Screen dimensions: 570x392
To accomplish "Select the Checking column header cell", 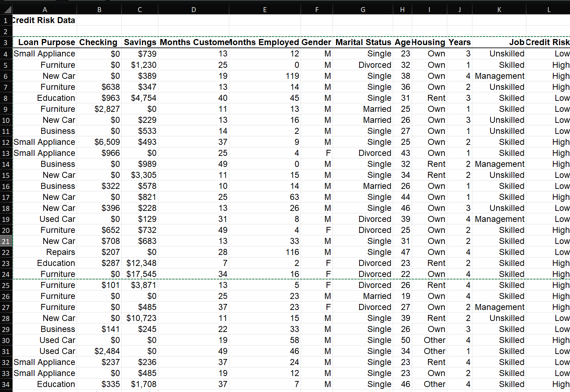I will 98,42.
